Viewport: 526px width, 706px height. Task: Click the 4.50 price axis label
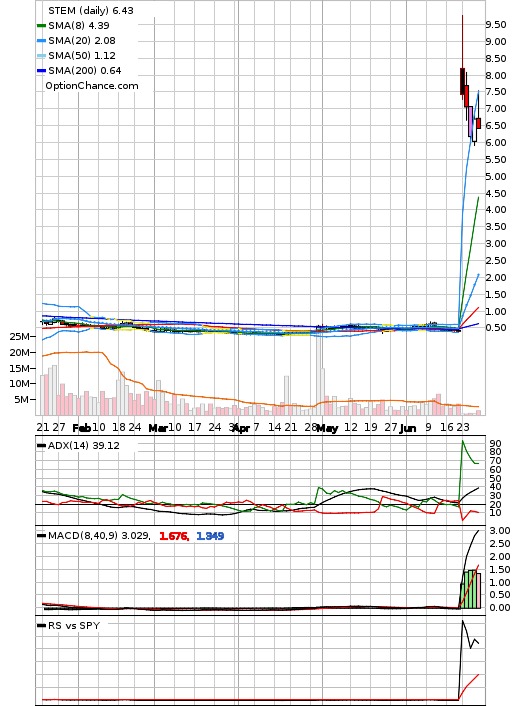tap(496, 194)
